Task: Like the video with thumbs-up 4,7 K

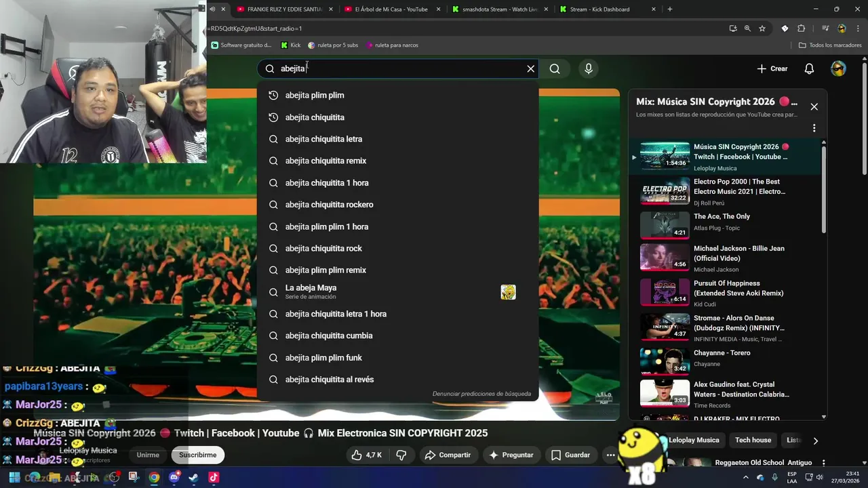Action: (367, 455)
